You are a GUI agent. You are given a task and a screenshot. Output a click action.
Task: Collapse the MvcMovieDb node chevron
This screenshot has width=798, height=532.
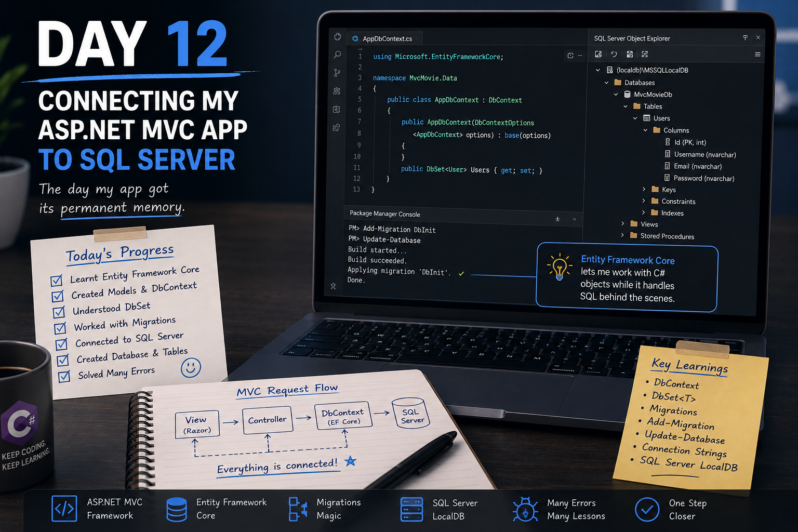[616, 94]
